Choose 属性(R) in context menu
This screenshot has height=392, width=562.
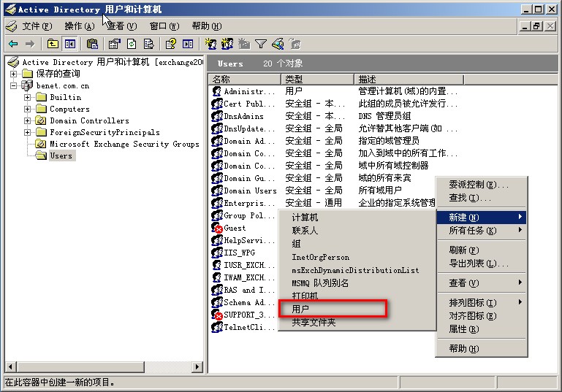482,329
